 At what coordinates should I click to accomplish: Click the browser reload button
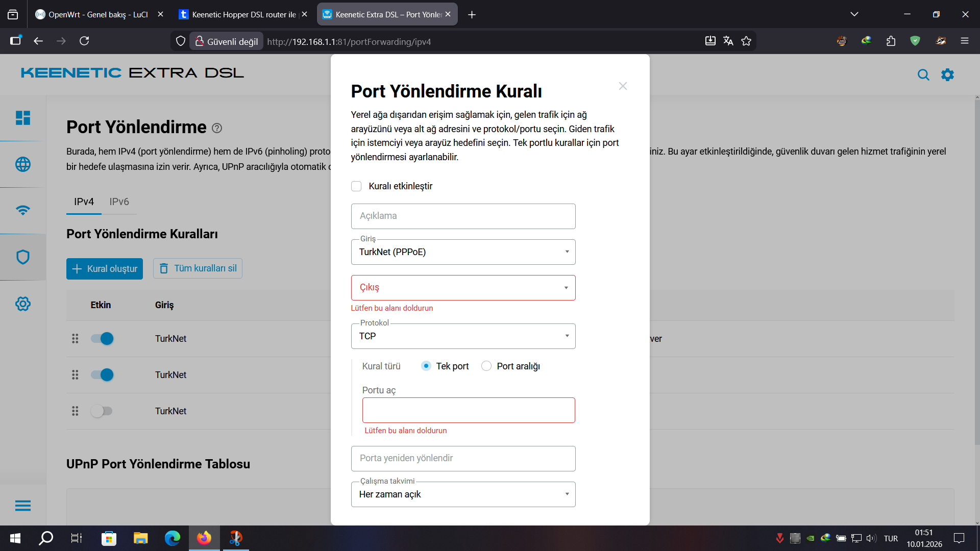click(x=84, y=41)
